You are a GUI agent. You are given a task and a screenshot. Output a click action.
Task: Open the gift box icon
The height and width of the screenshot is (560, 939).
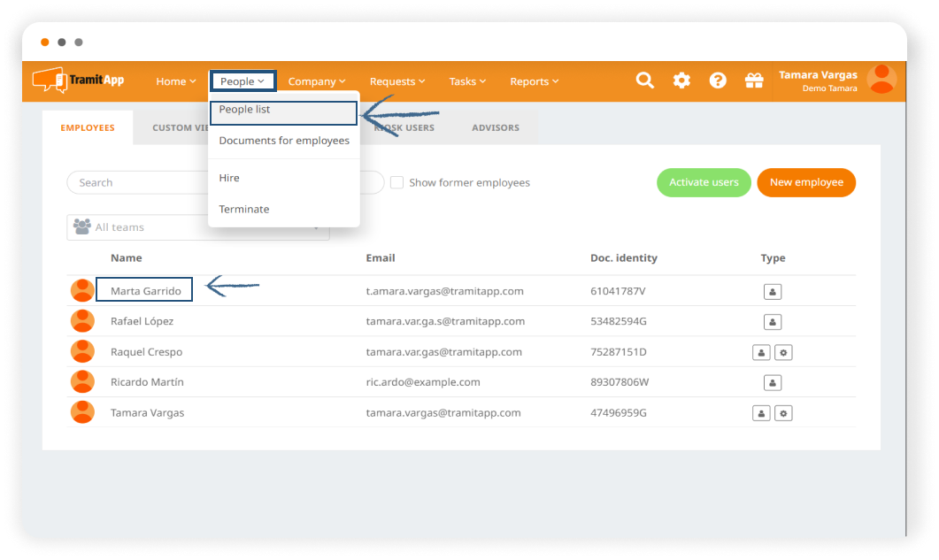tap(754, 81)
